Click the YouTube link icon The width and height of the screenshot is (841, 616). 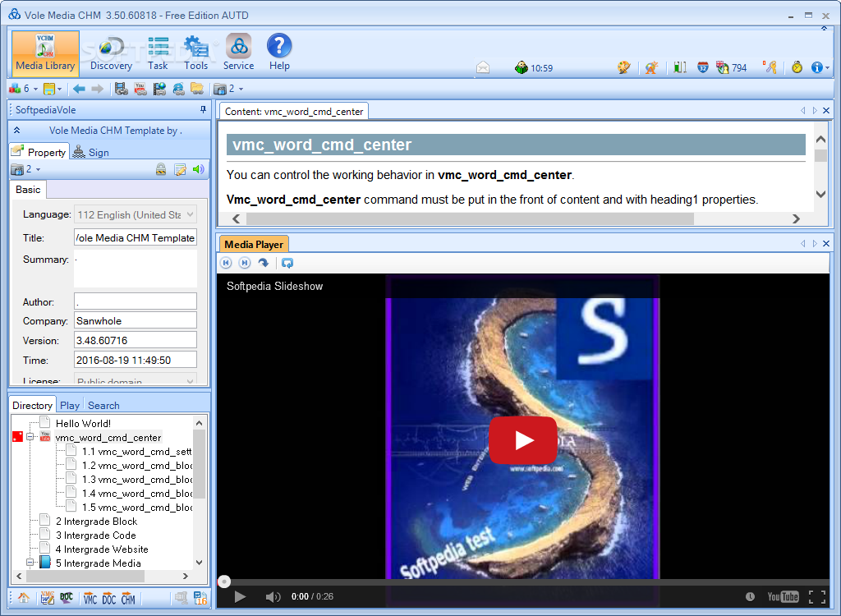pos(140,89)
